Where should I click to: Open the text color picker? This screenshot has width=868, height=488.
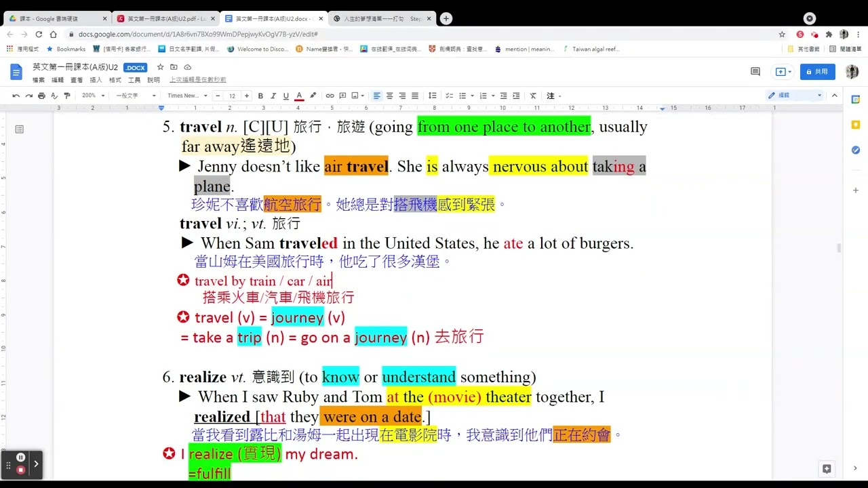(299, 96)
